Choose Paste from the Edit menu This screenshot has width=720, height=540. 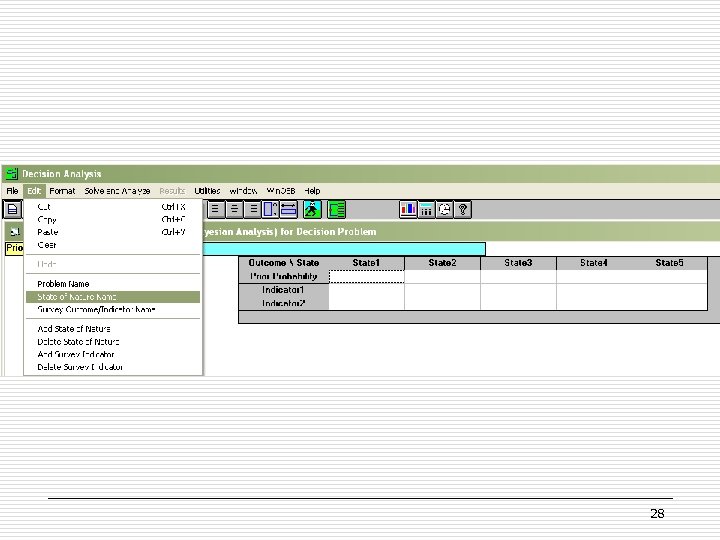(x=113, y=232)
